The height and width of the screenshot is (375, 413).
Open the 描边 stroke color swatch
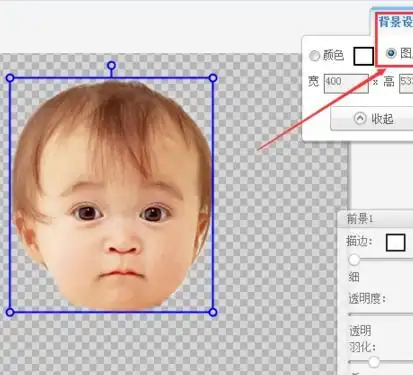[396, 242]
